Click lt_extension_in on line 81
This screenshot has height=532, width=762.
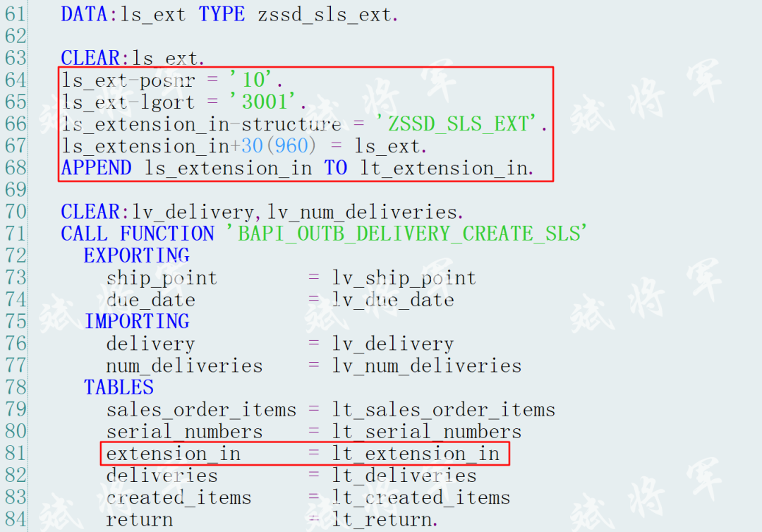[x=416, y=453]
